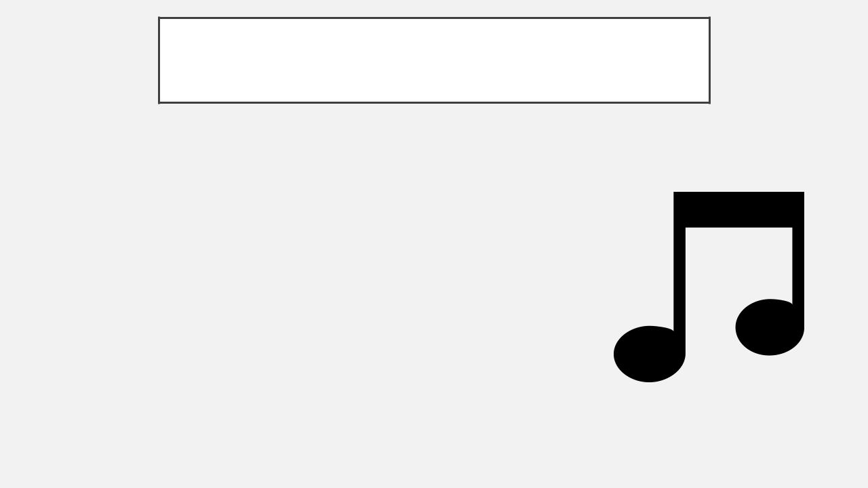This screenshot has height=488, width=868.
Task: Click the right note head of the music icon
Action: 770,327
